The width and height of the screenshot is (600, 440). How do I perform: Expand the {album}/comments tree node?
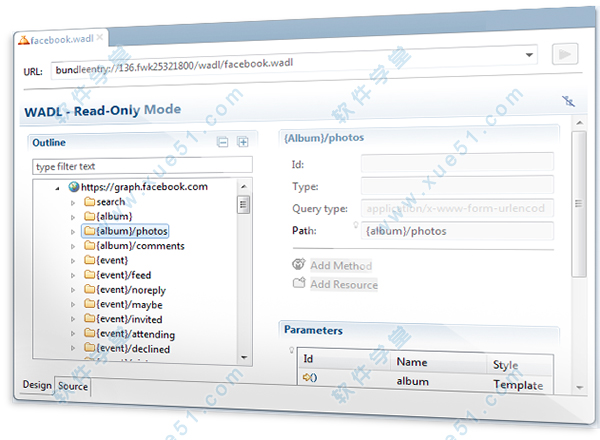pos(73,246)
